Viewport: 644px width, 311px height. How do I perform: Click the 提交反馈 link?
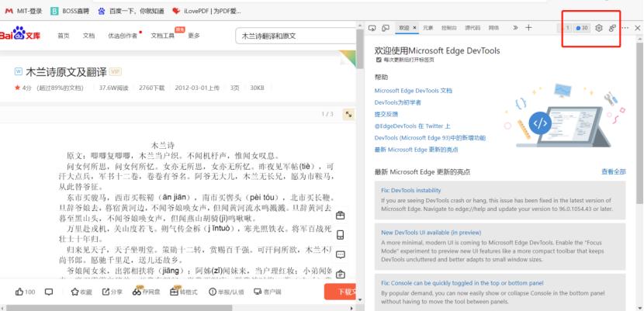(386, 114)
